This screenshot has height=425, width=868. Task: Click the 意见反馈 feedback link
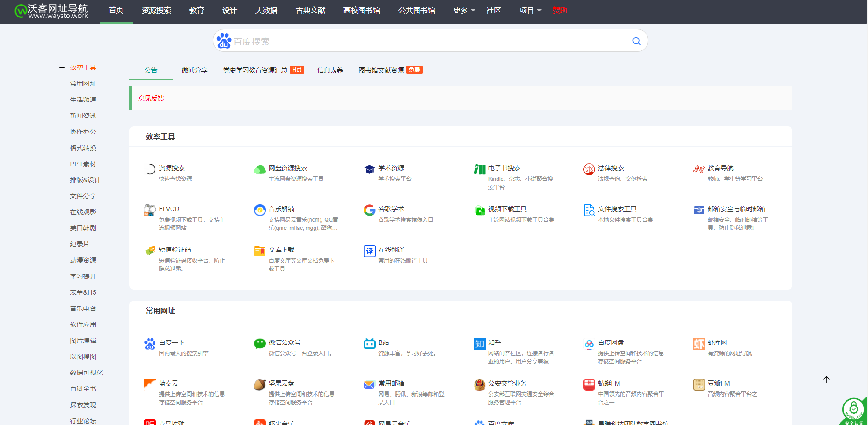(x=150, y=98)
